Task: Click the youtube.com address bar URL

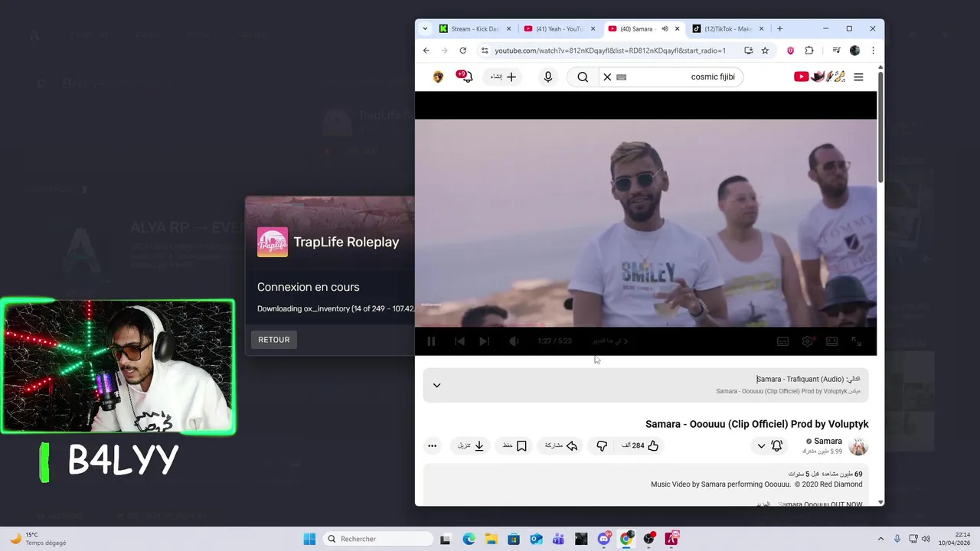Action: pyautogui.click(x=609, y=51)
